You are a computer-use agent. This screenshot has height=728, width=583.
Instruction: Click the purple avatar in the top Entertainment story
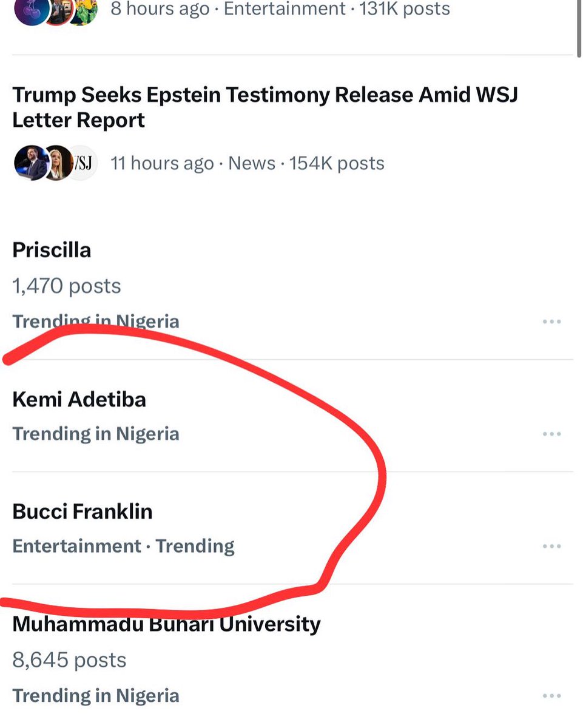pyautogui.click(x=29, y=12)
